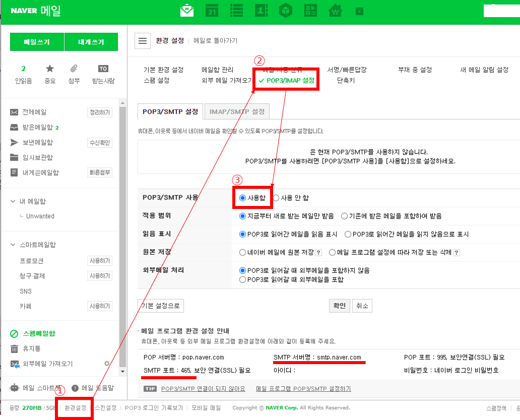Click the 메일쓰기 compose button
This screenshot has width=520, height=420.
click(37, 42)
